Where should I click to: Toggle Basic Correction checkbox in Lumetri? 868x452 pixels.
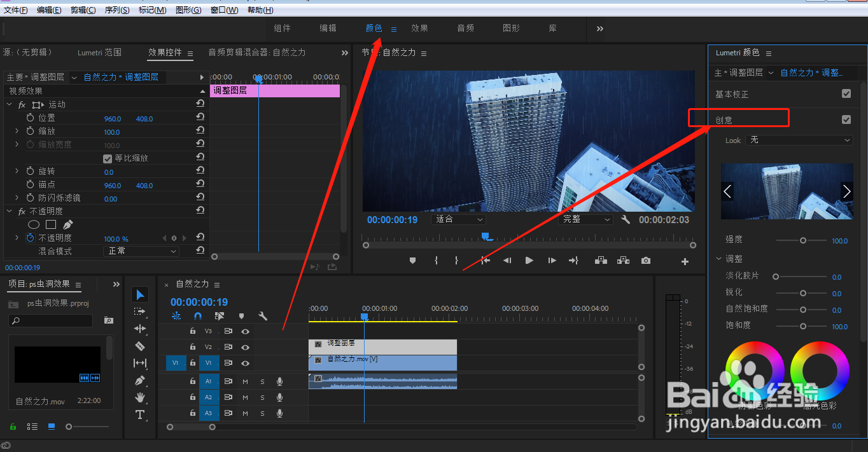846,93
